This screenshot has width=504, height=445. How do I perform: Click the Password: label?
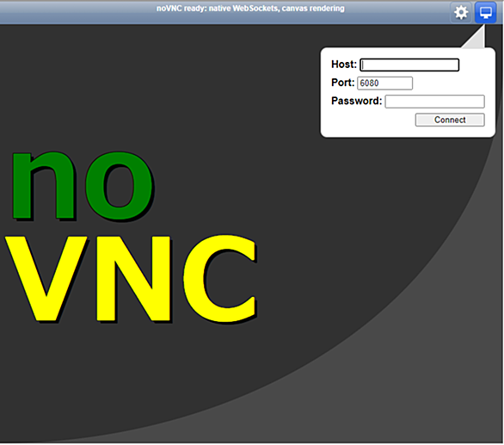point(356,101)
